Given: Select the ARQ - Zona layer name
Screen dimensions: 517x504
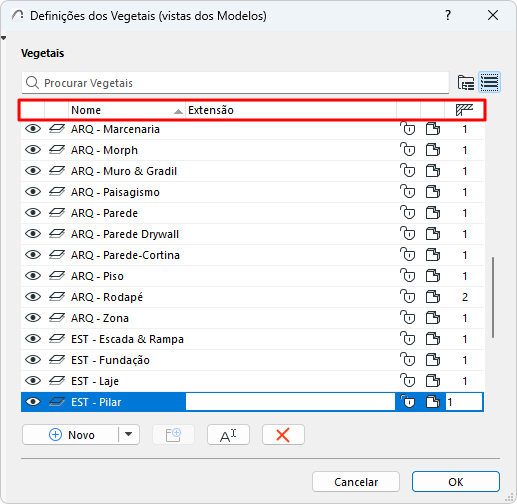Looking at the screenshot, I should tap(100, 318).
